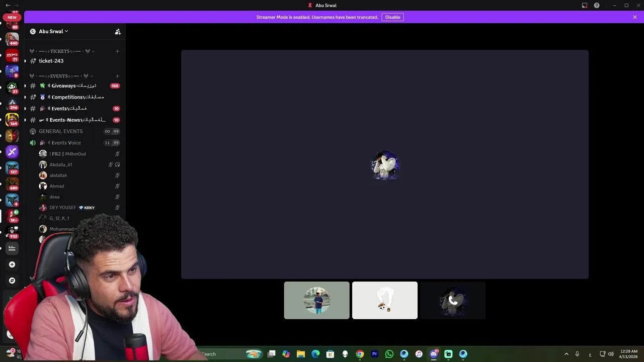The height and width of the screenshot is (362, 644).
Task: Open server with 396 unread badge
Action: pyautogui.click(x=12, y=104)
